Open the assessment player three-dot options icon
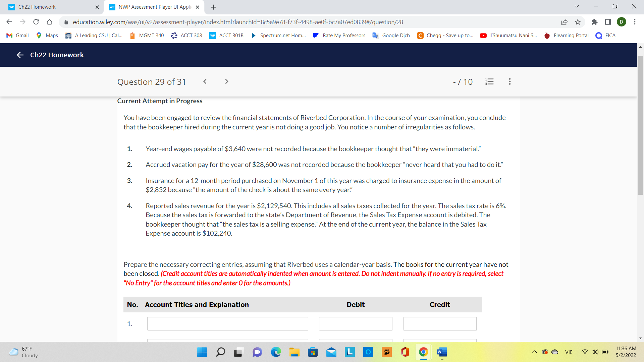 pos(509,81)
